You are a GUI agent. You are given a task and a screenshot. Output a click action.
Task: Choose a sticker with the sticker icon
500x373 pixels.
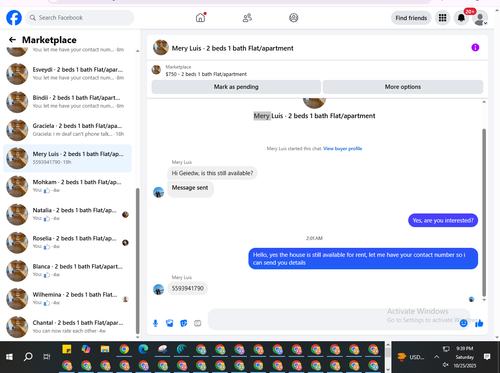pyautogui.click(x=184, y=323)
